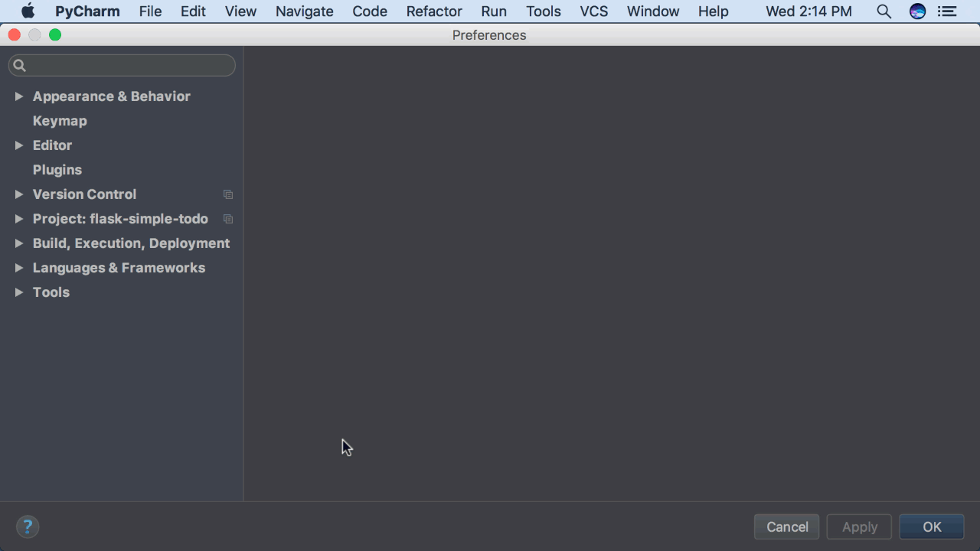The height and width of the screenshot is (551, 980).
Task: Select Appearance & Behavior label
Action: (112, 96)
